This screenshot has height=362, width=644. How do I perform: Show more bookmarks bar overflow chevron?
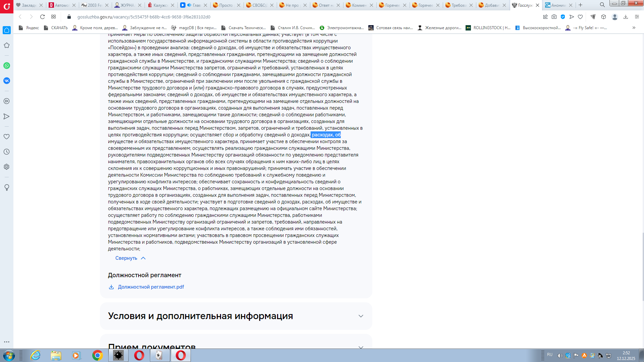point(634,28)
